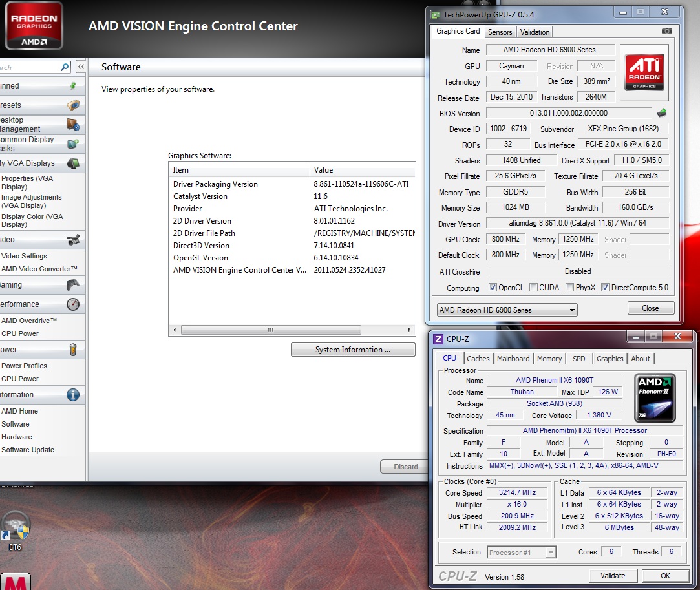Open Desktop Management section icon
700x590 pixels.
click(73, 125)
